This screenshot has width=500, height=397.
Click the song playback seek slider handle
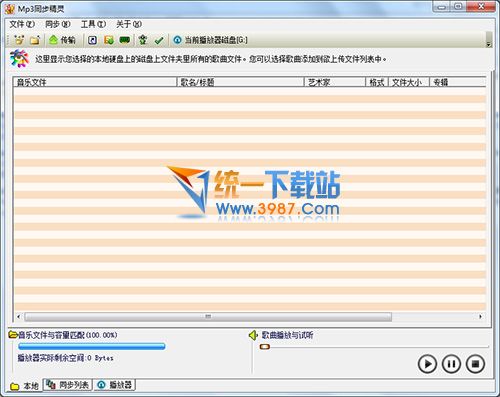(265, 347)
